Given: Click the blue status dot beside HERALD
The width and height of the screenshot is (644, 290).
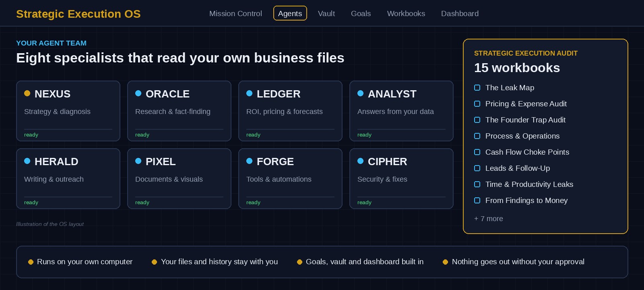Looking at the screenshot, I should [27, 161].
